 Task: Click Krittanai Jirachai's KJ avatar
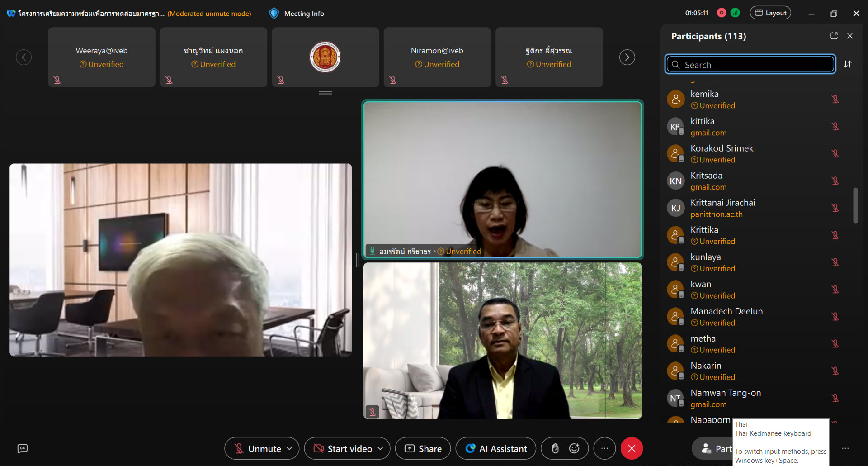click(x=676, y=208)
